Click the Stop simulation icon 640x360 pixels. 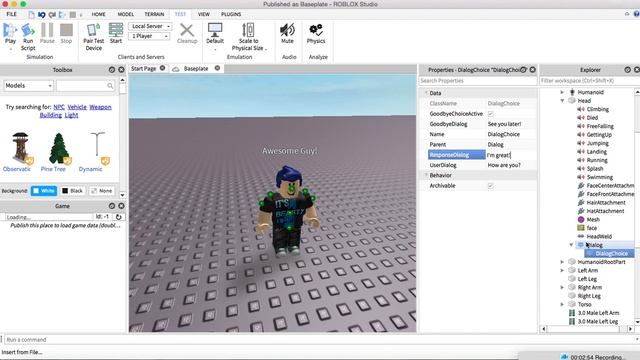coord(66,31)
